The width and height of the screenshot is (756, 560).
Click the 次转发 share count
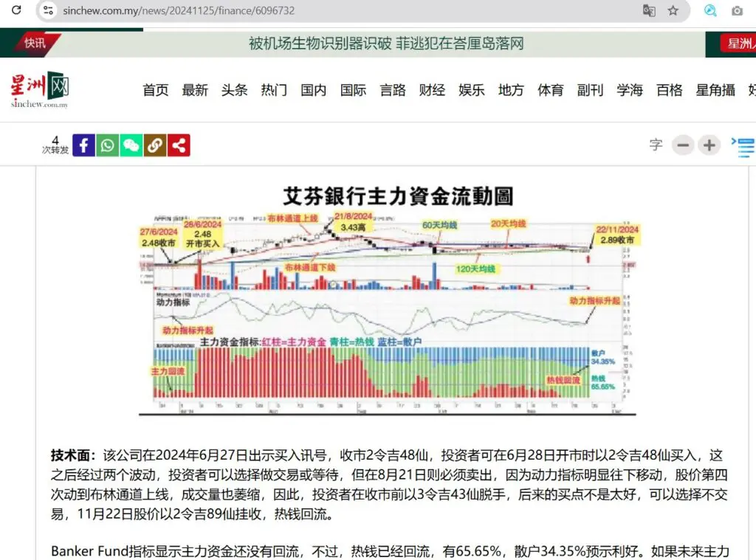click(x=55, y=145)
